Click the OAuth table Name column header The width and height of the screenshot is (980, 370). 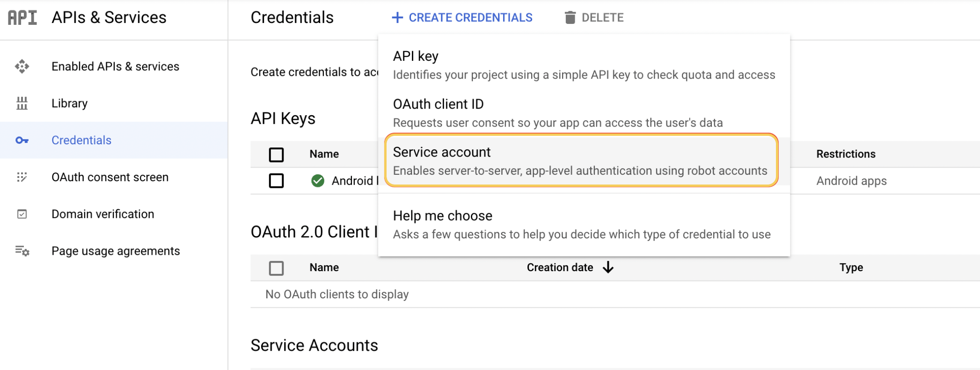coord(324,267)
